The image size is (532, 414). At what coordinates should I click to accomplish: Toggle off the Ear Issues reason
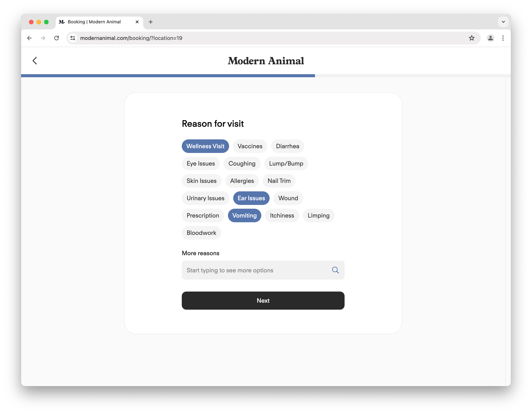tap(251, 198)
